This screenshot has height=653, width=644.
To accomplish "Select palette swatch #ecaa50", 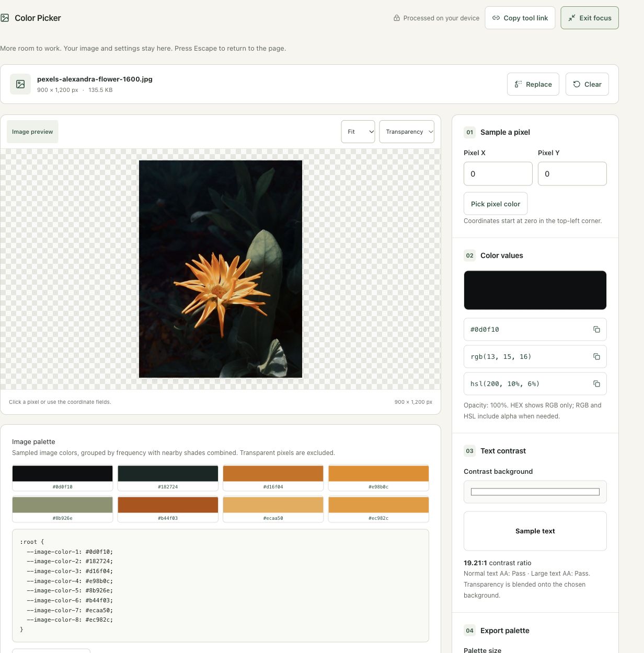I will click(273, 509).
